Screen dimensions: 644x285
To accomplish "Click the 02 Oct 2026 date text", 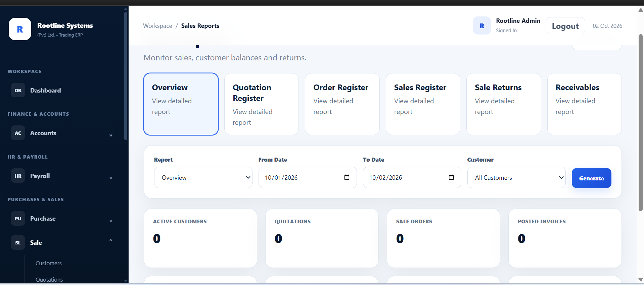I will click(607, 26).
